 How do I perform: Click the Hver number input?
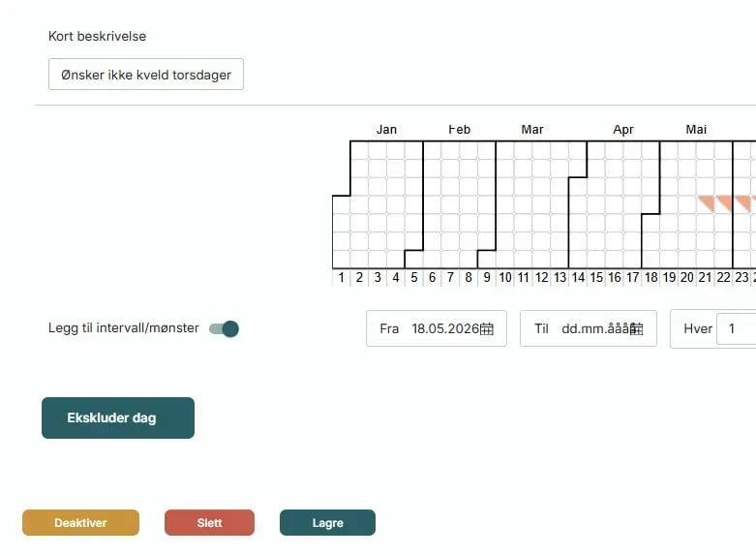click(x=737, y=328)
